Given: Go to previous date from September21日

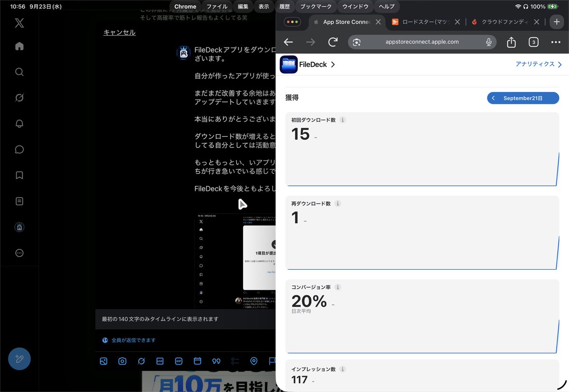Looking at the screenshot, I should click(x=494, y=98).
